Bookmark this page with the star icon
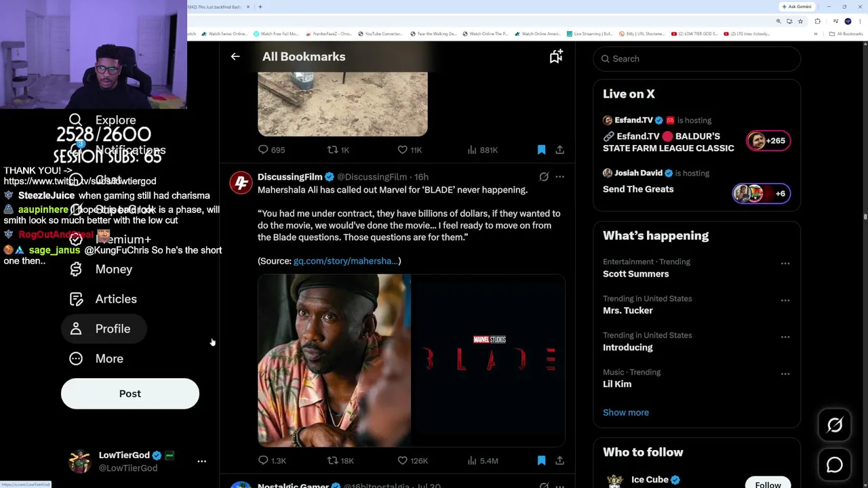The height and width of the screenshot is (488, 868). [800, 22]
